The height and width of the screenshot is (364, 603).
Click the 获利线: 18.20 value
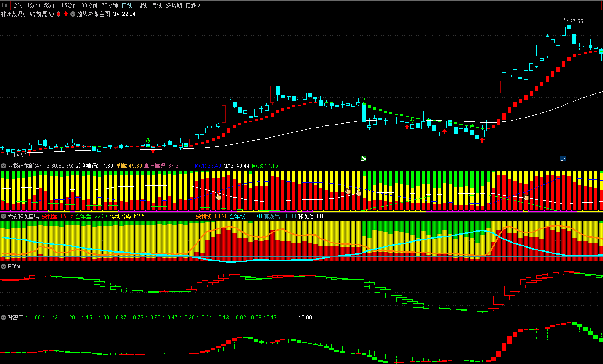[x=212, y=216]
